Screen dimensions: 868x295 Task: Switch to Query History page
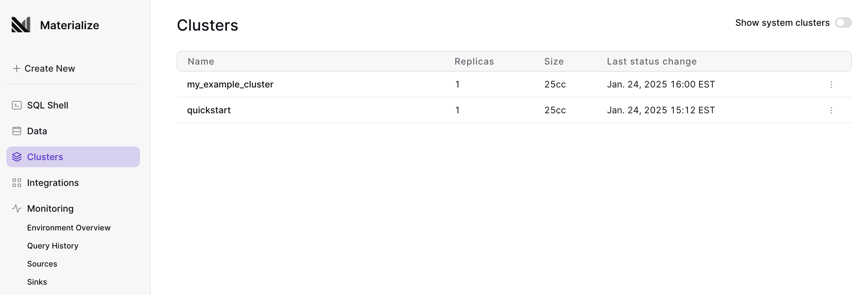pyautogui.click(x=53, y=246)
